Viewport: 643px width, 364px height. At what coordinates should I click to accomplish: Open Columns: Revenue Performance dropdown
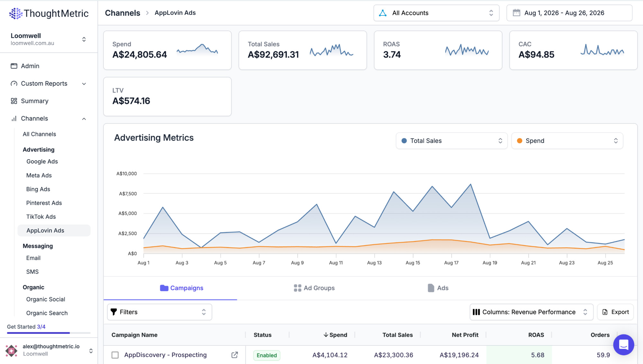click(531, 312)
